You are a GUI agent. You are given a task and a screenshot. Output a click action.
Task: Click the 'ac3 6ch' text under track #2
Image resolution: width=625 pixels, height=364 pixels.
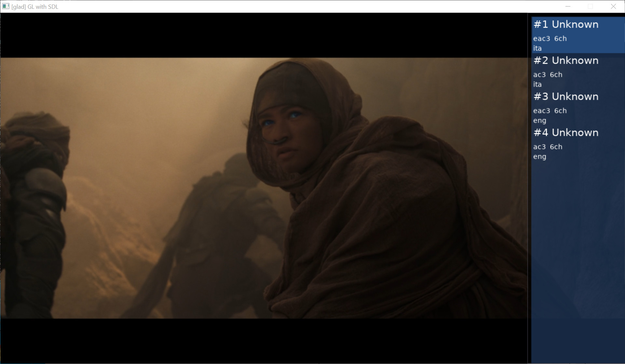[548, 75]
